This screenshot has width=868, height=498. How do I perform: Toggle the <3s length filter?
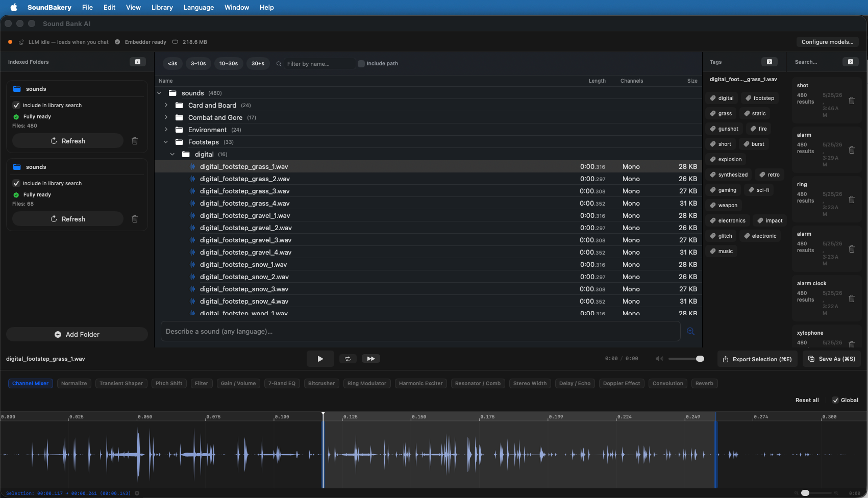(172, 63)
